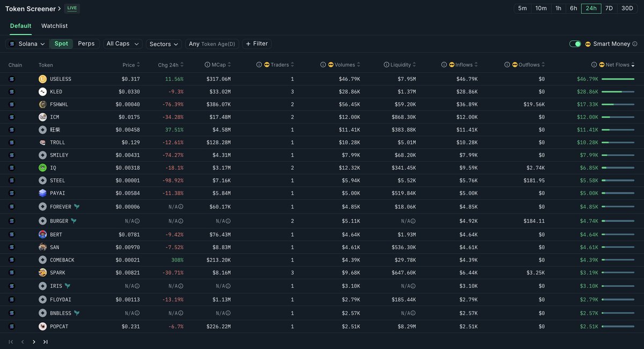
Task: Switch to the Watchlist tab
Action: coord(54,26)
